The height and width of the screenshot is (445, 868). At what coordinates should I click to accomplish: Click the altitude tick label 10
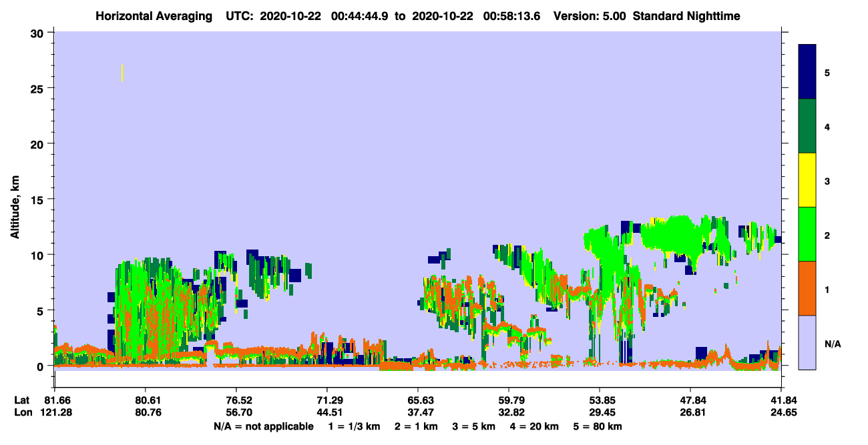point(39,255)
